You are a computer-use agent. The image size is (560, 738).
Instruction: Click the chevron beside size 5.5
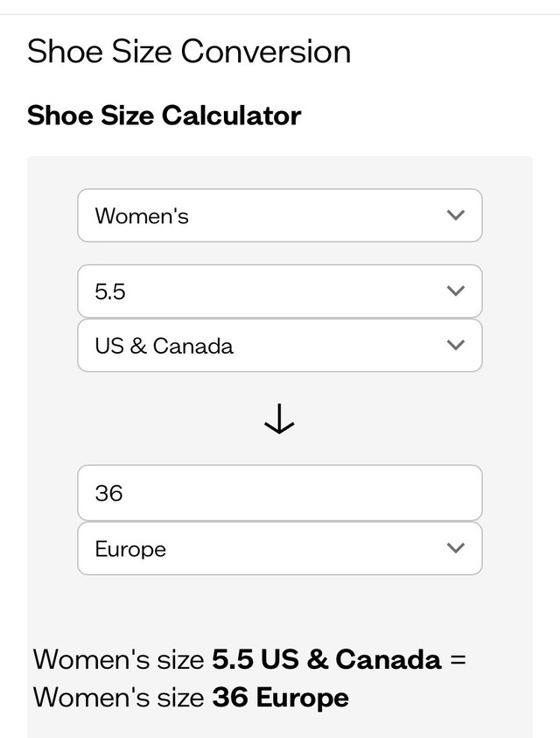[x=455, y=291]
